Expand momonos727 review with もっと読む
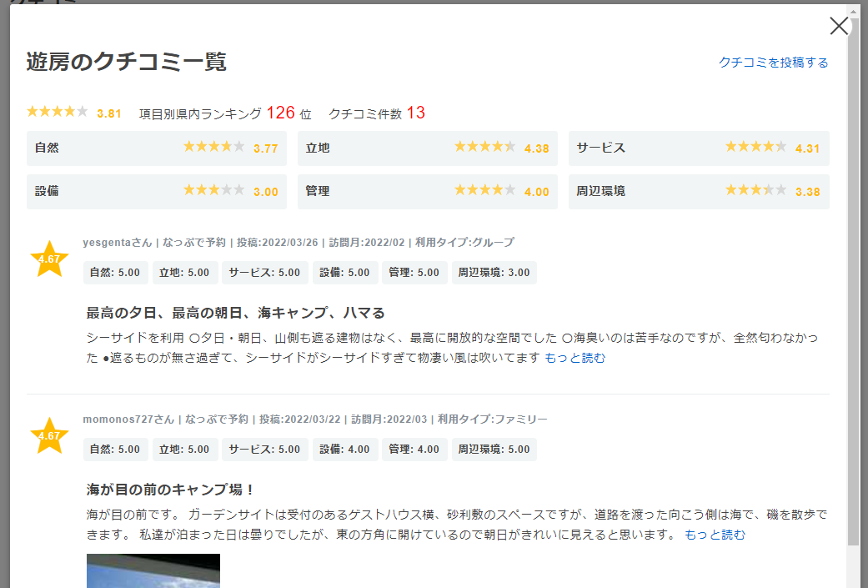Image resolution: width=868 pixels, height=588 pixels. [x=715, y=535]
